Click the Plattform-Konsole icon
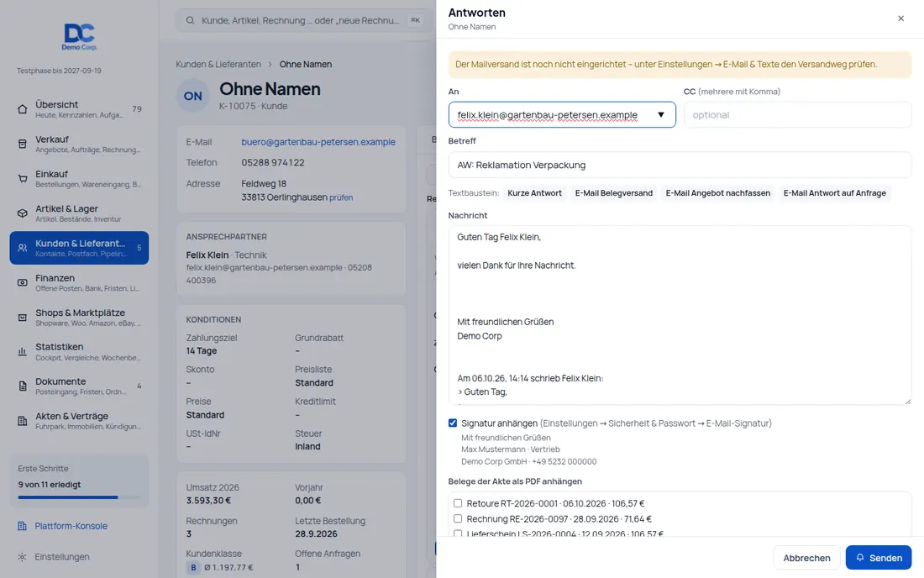 pyautogui.click(x=23, y=526)
